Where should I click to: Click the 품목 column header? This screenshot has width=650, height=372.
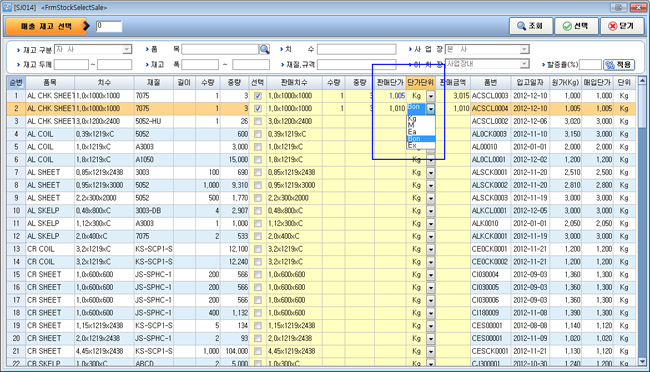pos(50,83)
